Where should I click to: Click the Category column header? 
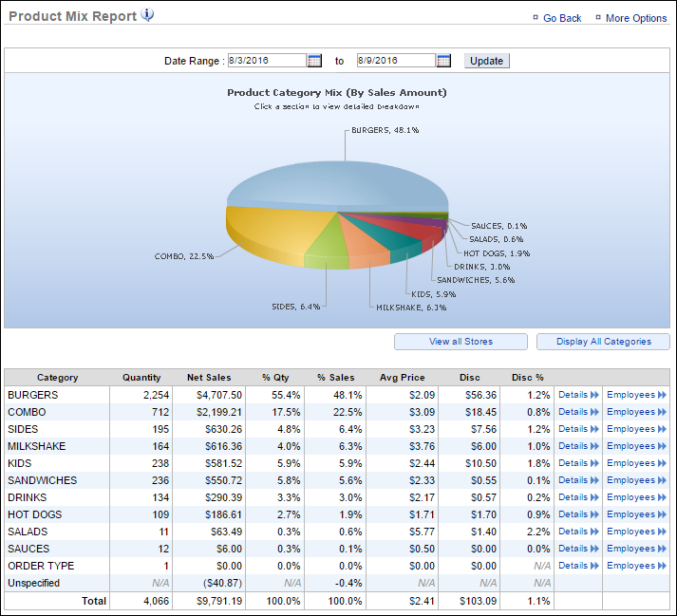tap(57, 377)
